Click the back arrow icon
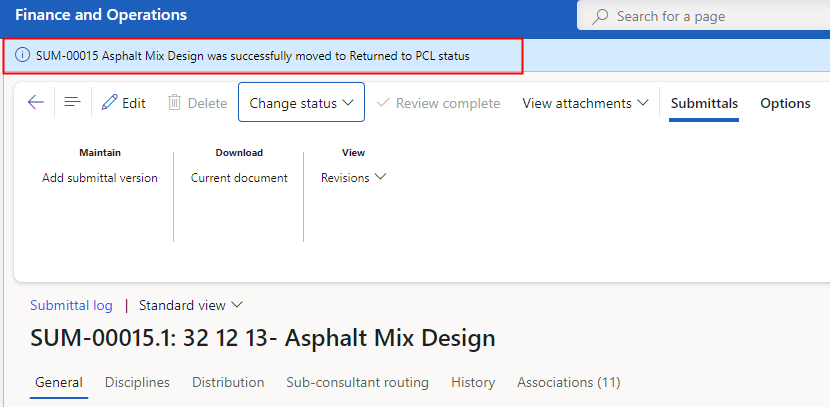This screenshot has width=830, height=407. [35, 102]
